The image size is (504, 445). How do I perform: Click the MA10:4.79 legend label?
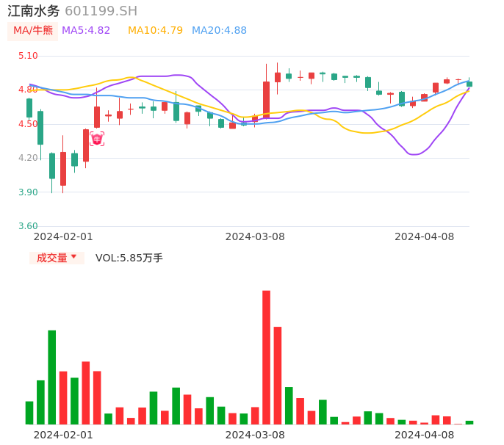155,31
